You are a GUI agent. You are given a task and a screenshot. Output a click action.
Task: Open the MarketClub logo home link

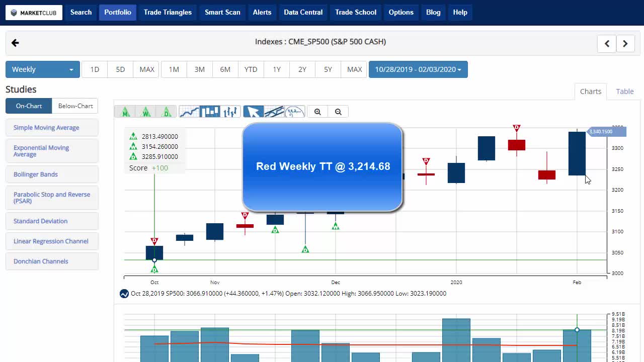point(34,13)
